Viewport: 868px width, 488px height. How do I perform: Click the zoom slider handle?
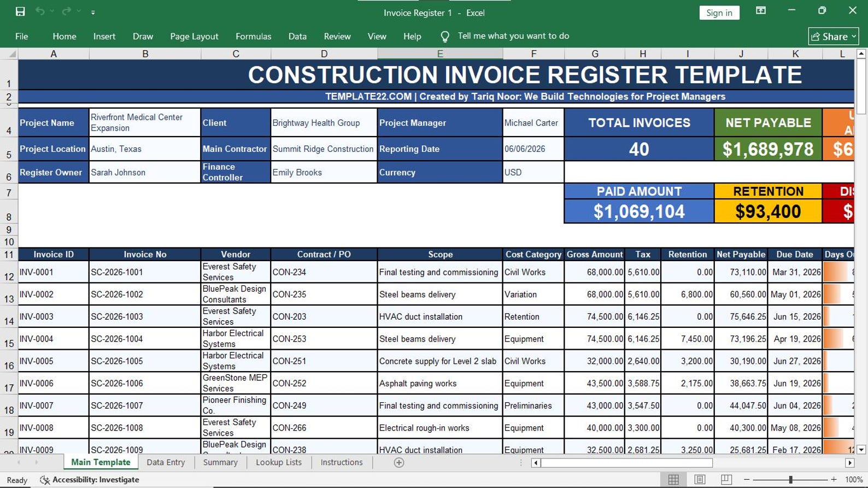click(x=790, y=479)
